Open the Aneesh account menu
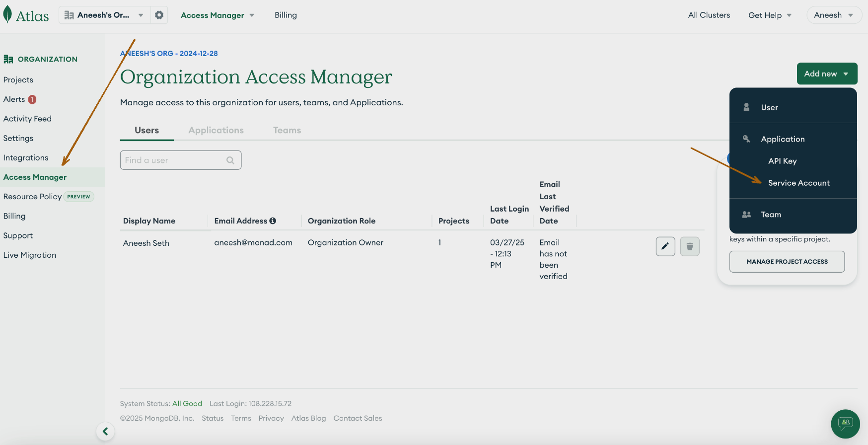868x445 pixels. pyautogui.click(x=833, y=15)
